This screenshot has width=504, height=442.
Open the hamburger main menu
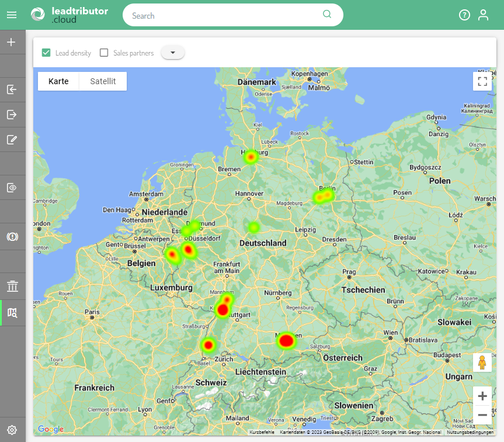coord(12,15)
